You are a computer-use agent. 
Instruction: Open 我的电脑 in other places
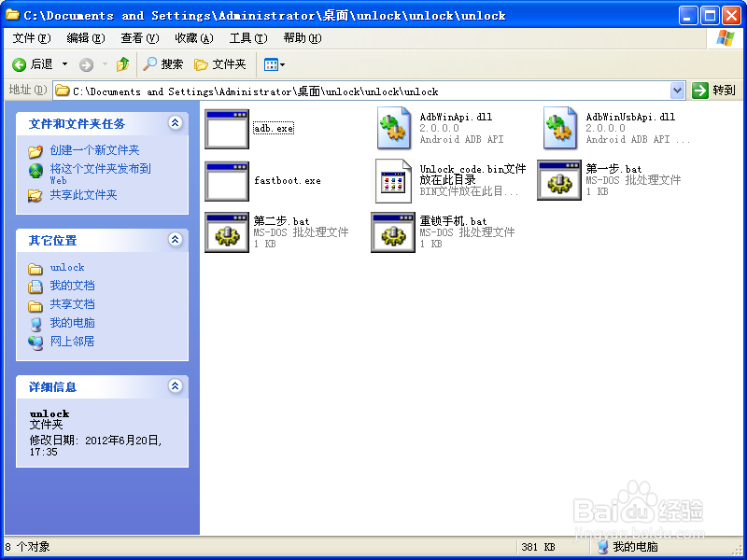click(73, 323)
